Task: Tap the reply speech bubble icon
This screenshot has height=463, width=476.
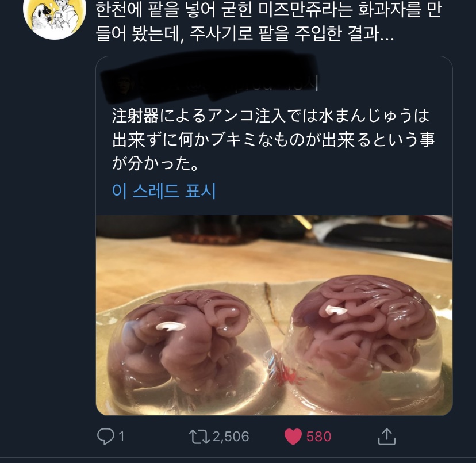Action: [105, 437]
